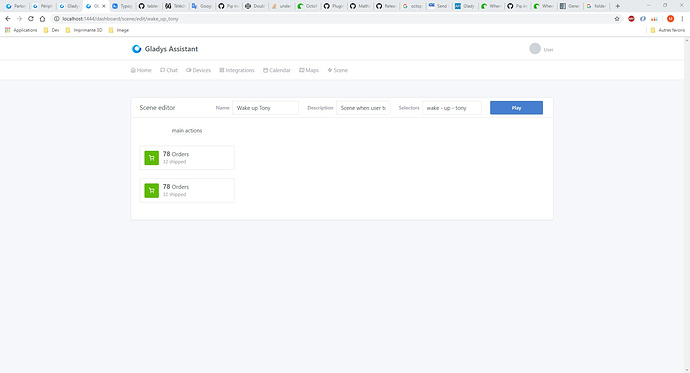690x373 pixels.
Task: Click the 'Scene editor' title
Action: (x=157, y=108)
